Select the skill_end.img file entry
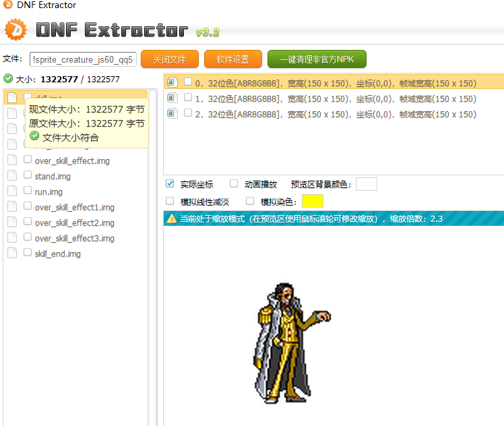Viewport: 504px width, 426px height. (58, 253)
